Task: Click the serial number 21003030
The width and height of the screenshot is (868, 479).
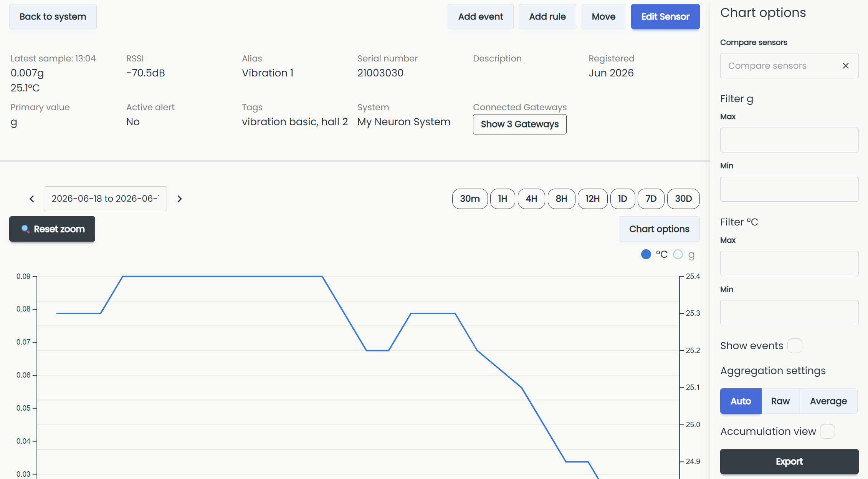Action: click(x=380, y=73)
